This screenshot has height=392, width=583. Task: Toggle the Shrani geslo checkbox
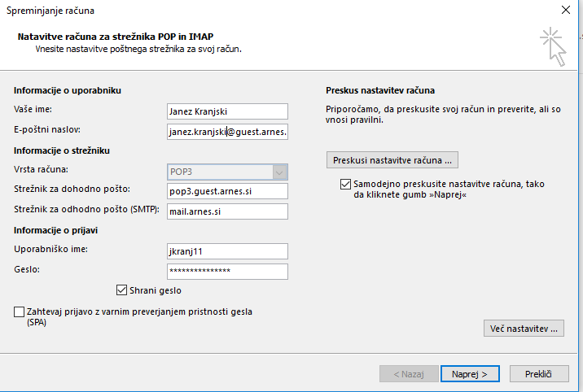(121, 290)
